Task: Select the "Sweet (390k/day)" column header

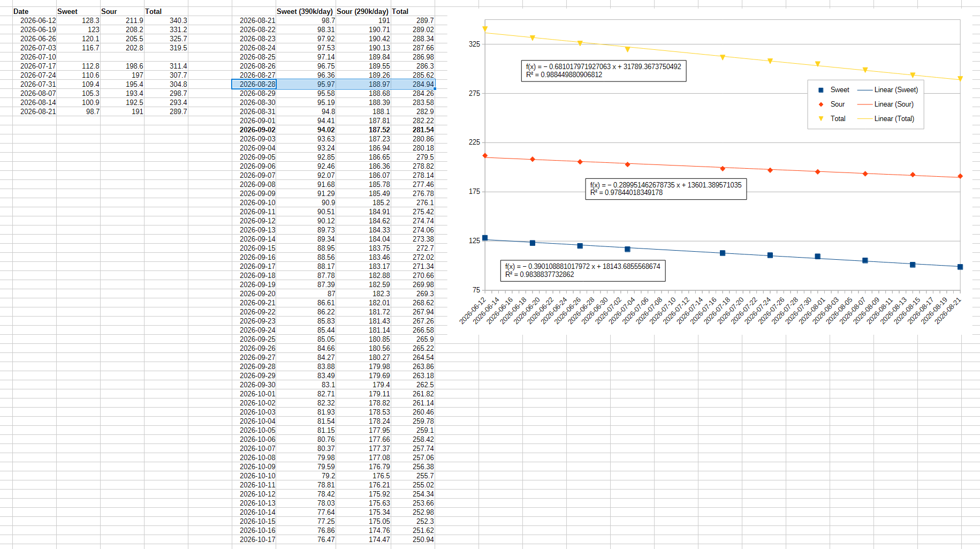Action: [x=306, y=11]
